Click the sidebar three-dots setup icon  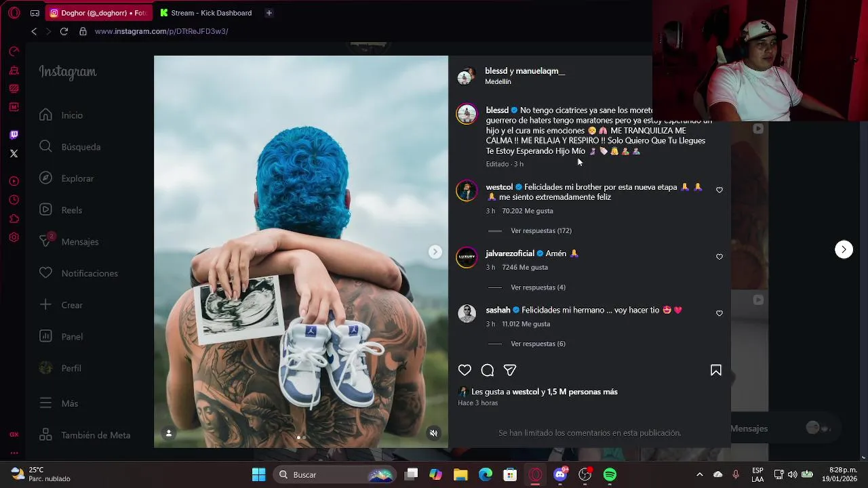click(x=14, y=453)
